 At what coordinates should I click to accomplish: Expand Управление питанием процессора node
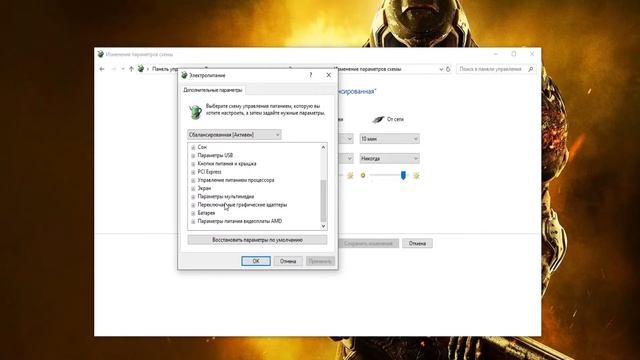click(193, 180)
